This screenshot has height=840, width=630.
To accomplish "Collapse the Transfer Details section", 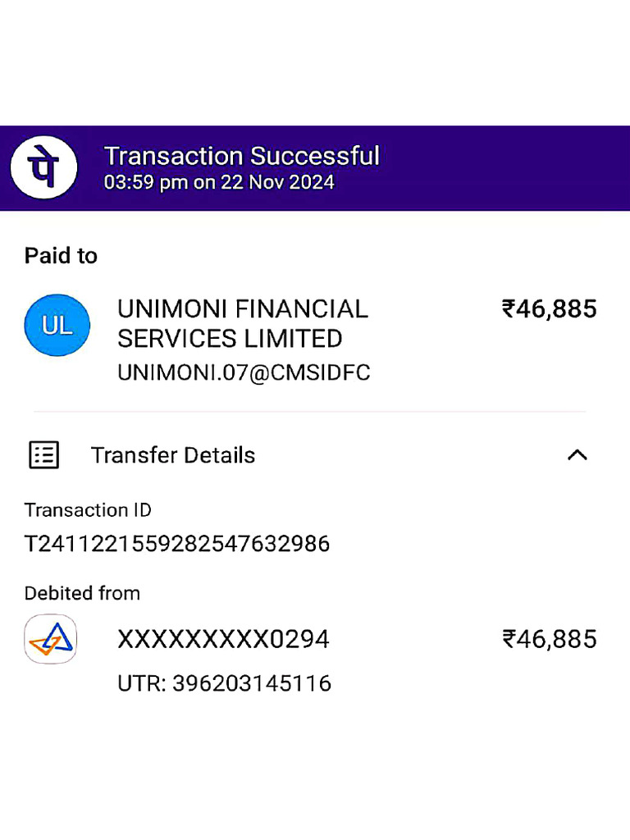I will click(577, 454).
